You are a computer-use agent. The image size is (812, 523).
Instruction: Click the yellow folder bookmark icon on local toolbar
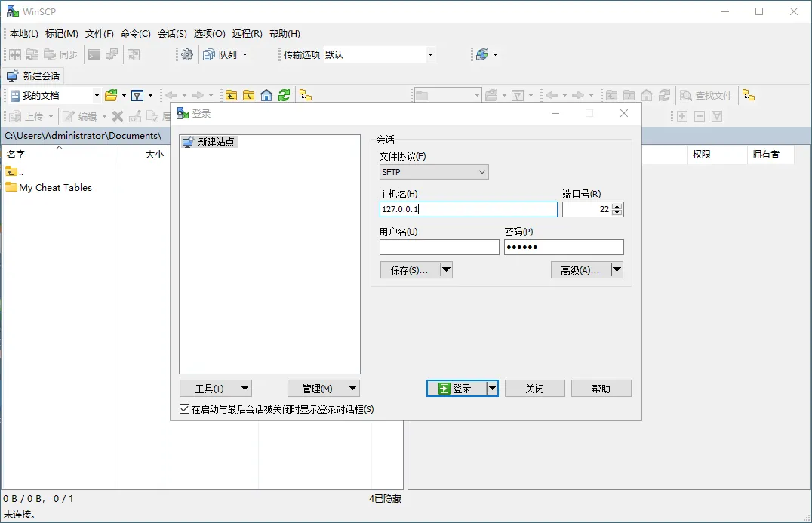coord(304,95)
